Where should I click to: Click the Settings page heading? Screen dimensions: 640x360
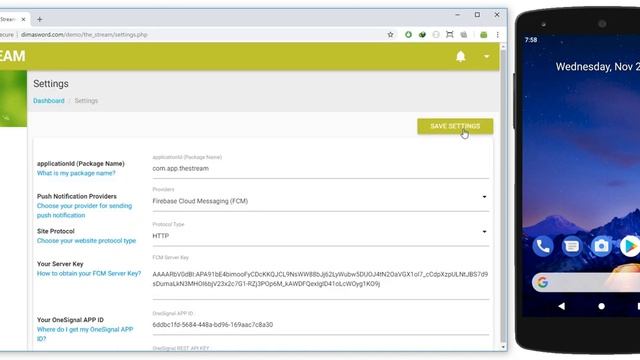pyautogui.click(x=51, y=84)
